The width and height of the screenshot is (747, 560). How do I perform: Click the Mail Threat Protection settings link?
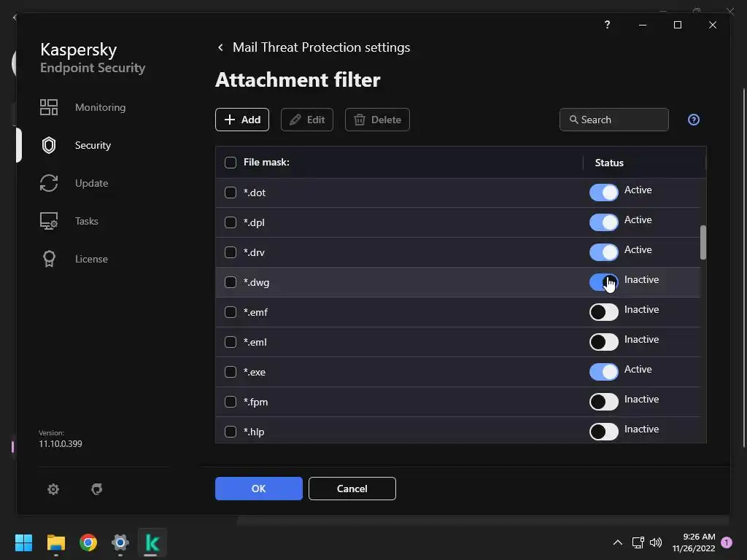[x=321, y=47]
